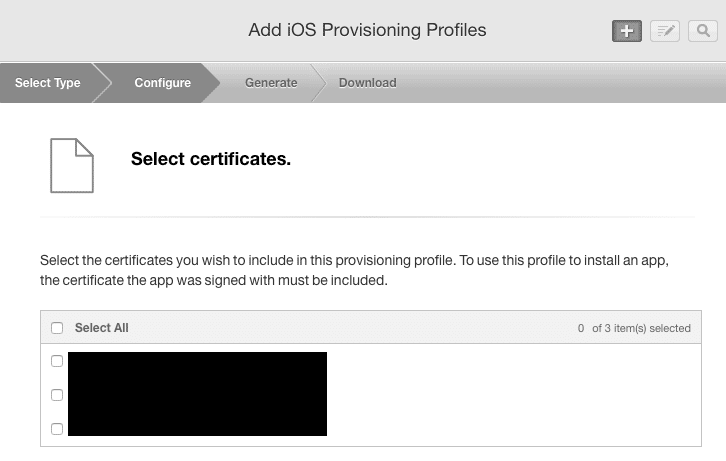Viewport: 726px width, 461px height.
Task: Open search with the magnifier icon
Action: click(x=703, y=31)
